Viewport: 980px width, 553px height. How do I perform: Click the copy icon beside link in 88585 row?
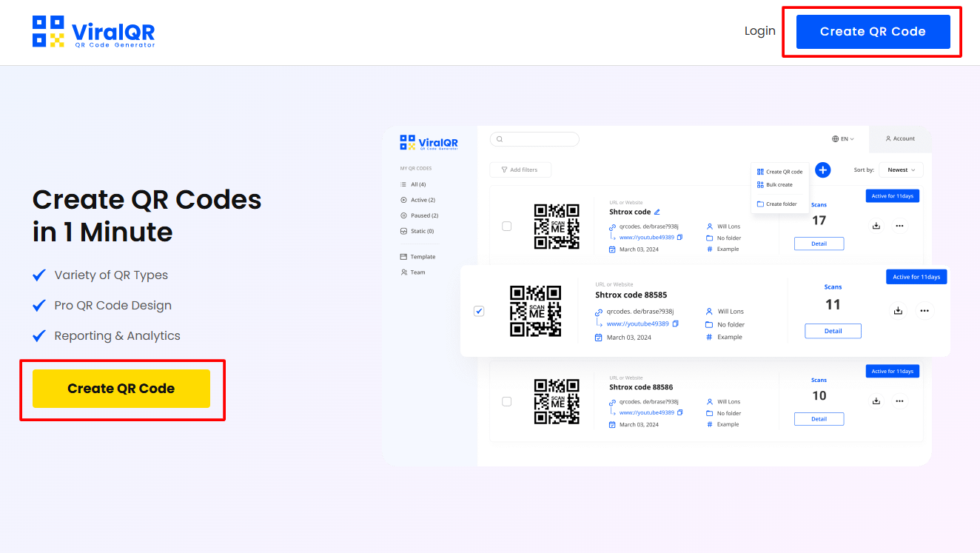point(675,324)
